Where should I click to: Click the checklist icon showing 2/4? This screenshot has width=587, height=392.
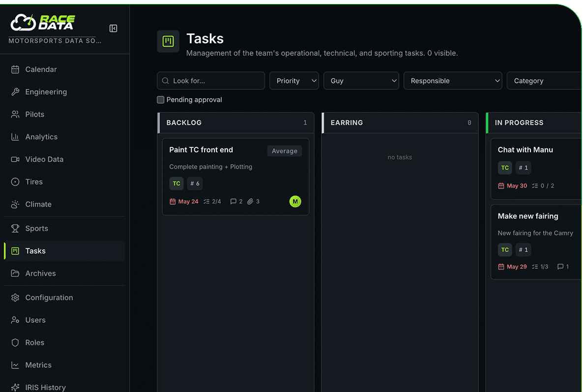(206, 201)
